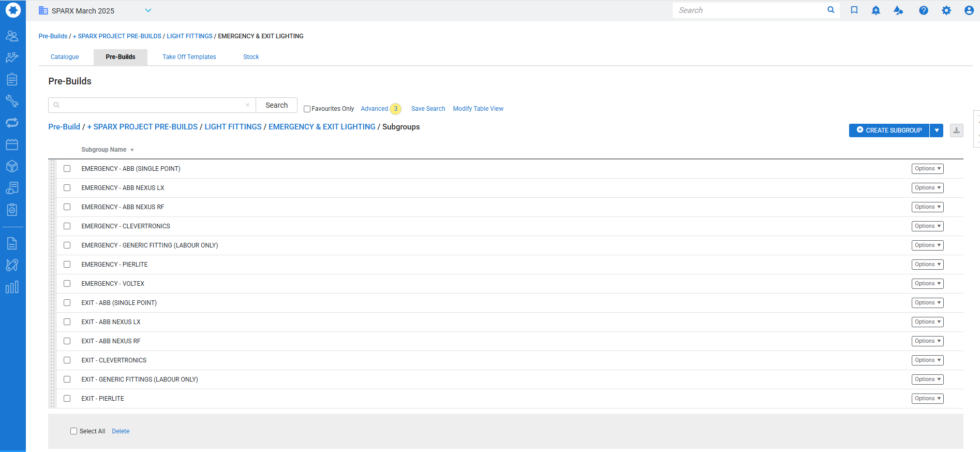The image size is (980, 452).
Task: Open the wrench icon in left sidebar
Action: 12,101
